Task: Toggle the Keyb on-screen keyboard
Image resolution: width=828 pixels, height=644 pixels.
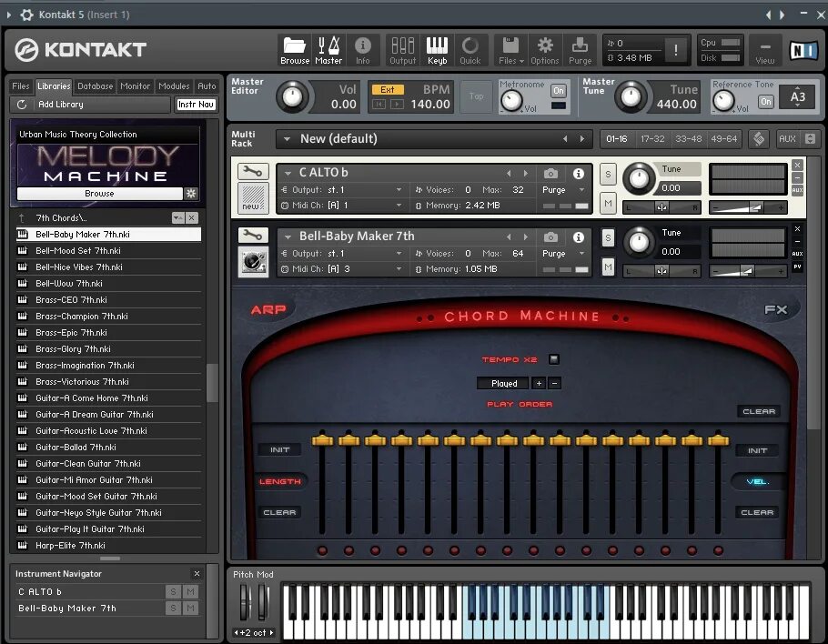Action: click(437, 50)
